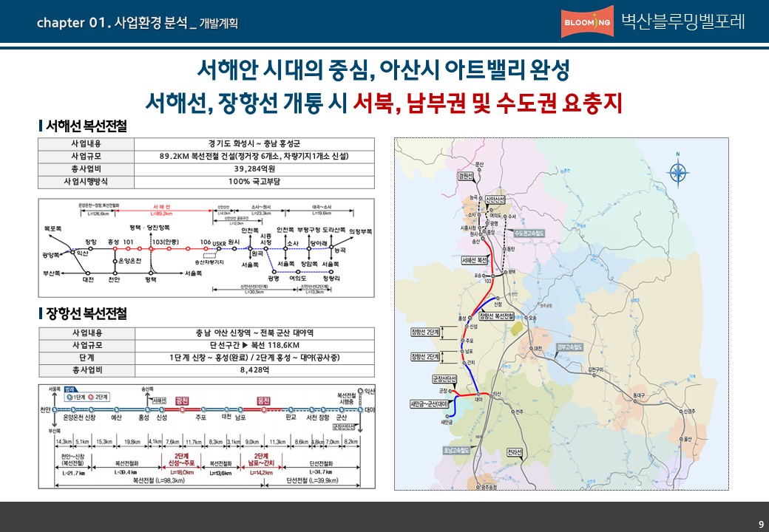Click the '89.2KM 복선전철 건설' cell
The width and height of the screenshot is (769, 532).
coord(254,156)
